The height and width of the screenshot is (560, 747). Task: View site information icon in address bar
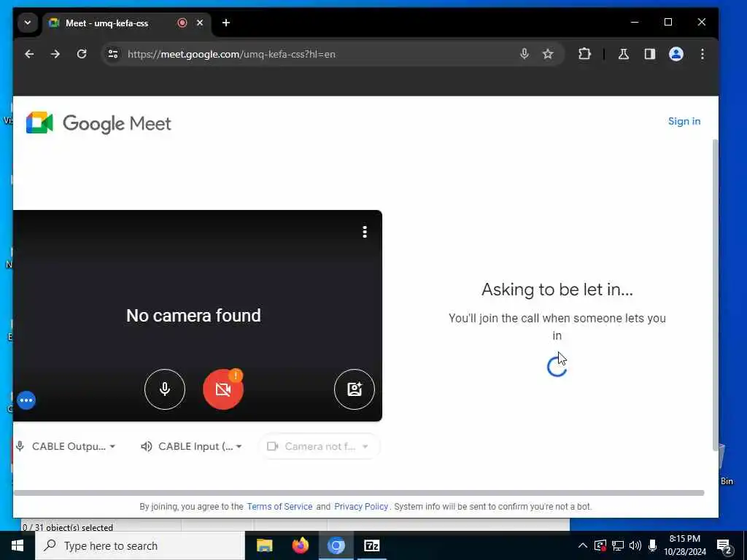click(x=113, y=54)
